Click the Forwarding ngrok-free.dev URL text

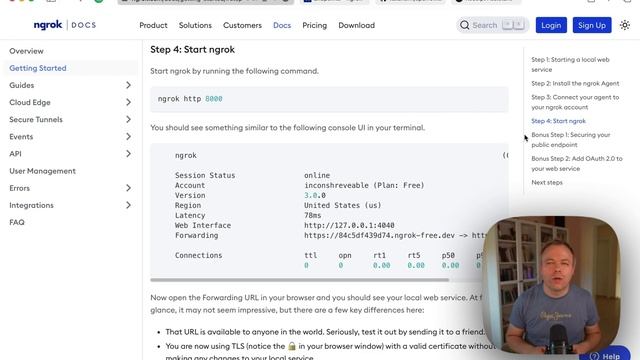coord(379,236)
